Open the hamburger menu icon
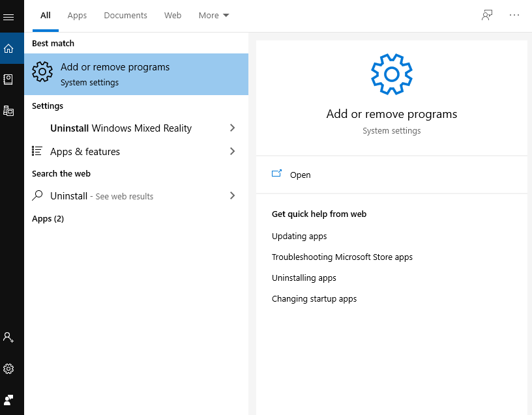This screenshot has height=415, width=532. [8, 17]
